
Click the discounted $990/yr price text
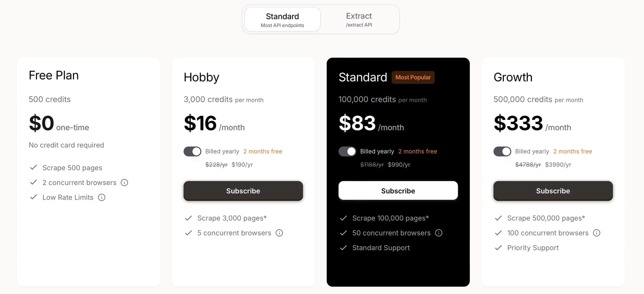pyautogui.click(x=399, y=164)
